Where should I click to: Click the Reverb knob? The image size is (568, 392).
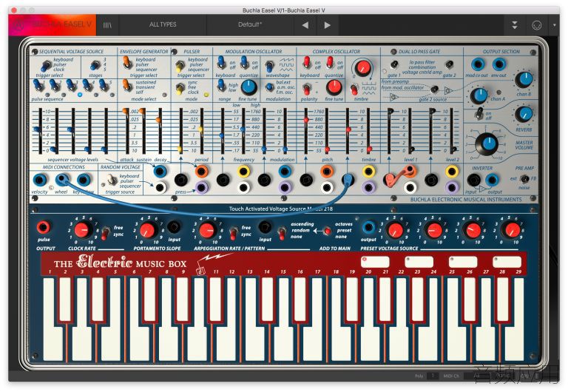pyautogui.click(x=524, y=114)
